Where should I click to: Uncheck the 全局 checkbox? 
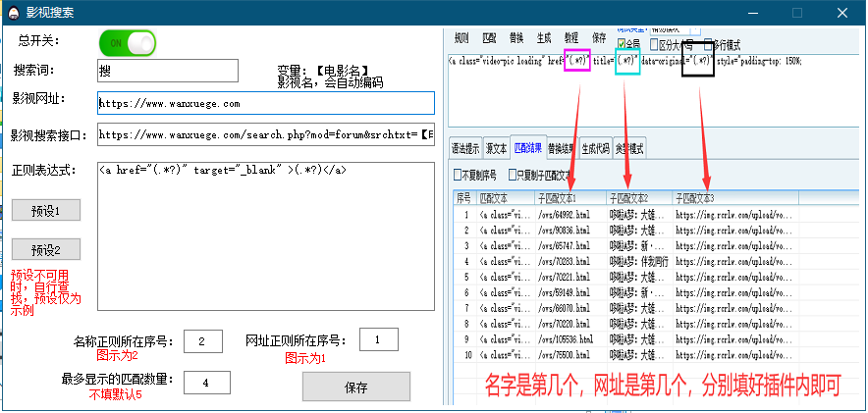(x=622, y=44)
